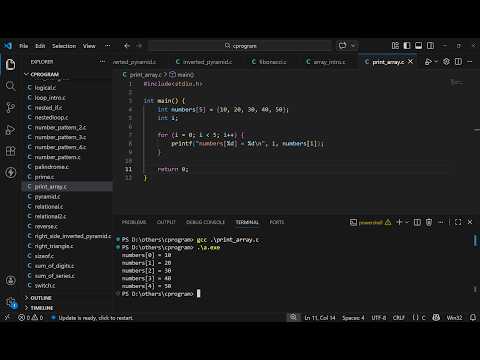The image size is (480, 360).
Task: Expand the OUTLINE section
Action: tap(41, 298)
